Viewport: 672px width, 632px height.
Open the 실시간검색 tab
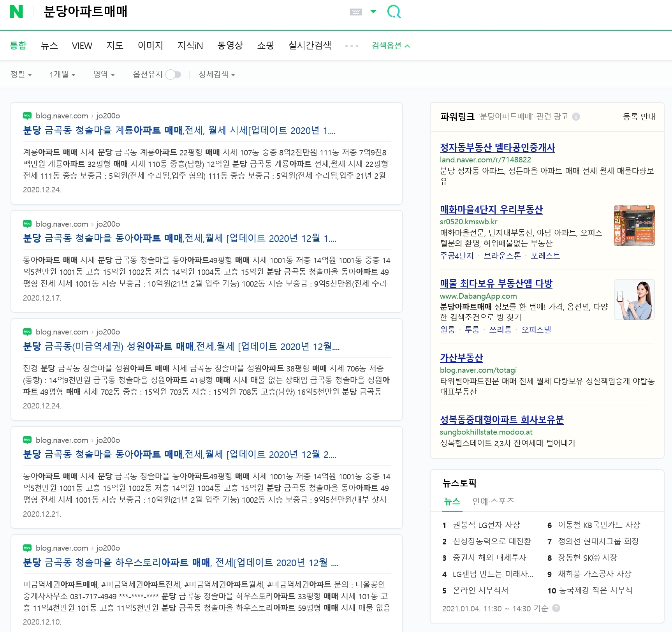click(310, 46)
